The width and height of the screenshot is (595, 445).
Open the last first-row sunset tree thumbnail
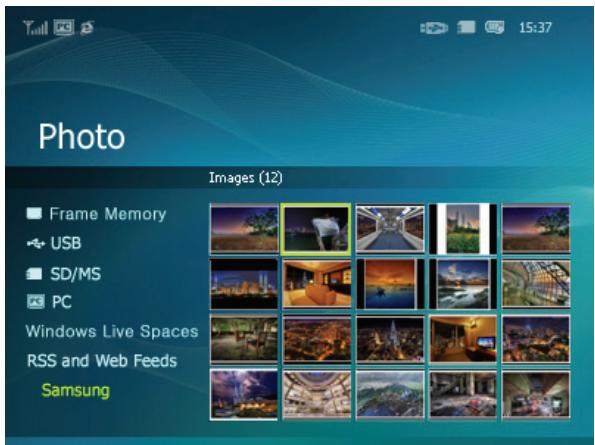click(536, 228)
